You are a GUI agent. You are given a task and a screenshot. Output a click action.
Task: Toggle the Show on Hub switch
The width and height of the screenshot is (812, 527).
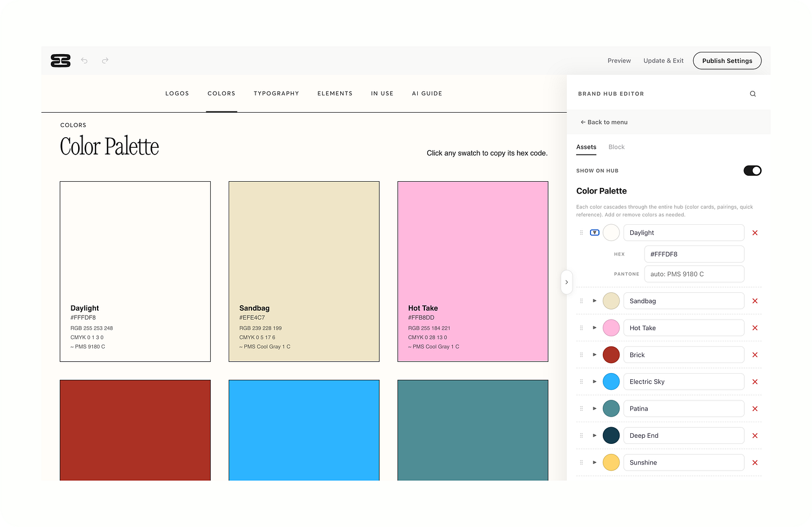752,171
